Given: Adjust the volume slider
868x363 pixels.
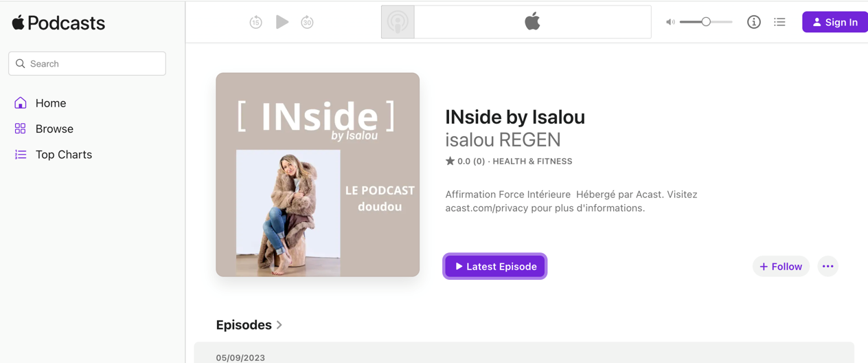Looking at the screenshot, I should [x=706, y=22].
